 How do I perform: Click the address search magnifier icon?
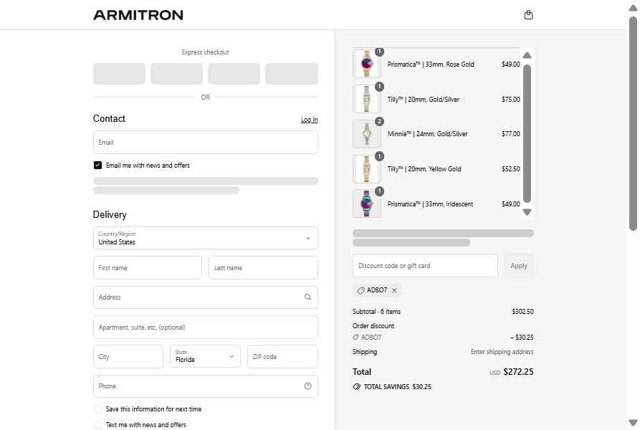tap(308, 297)
